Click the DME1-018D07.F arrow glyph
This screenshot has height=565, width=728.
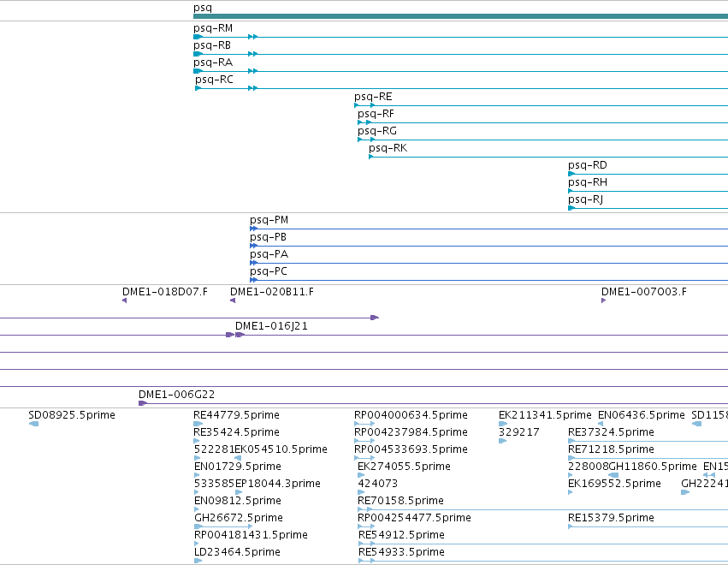coord(124,300)
